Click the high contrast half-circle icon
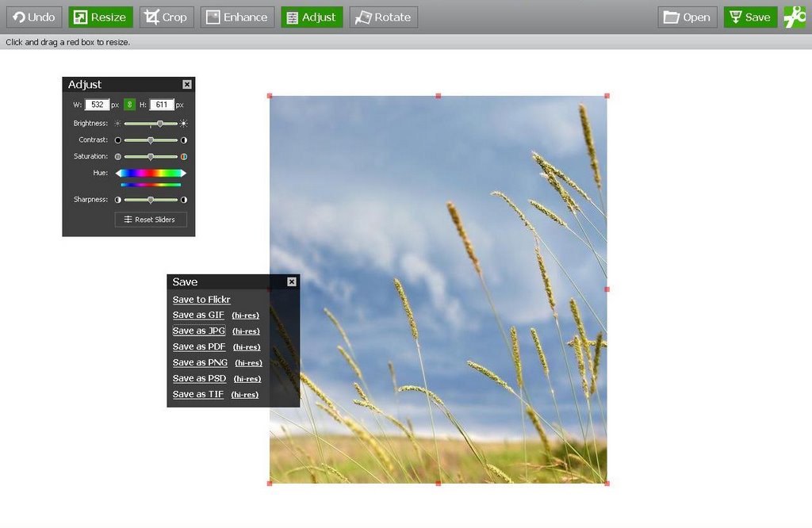 click(183, 140)
